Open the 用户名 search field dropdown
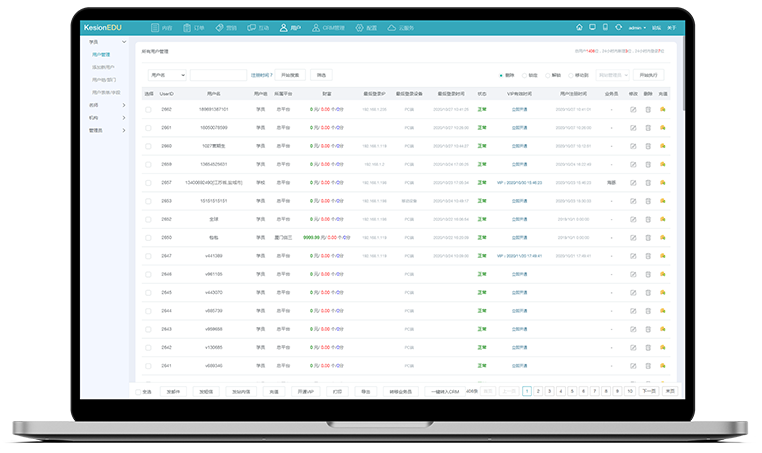 pos(166,75)
